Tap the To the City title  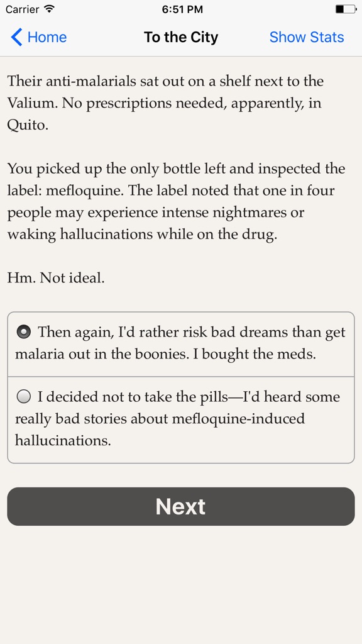coord(181,37)
